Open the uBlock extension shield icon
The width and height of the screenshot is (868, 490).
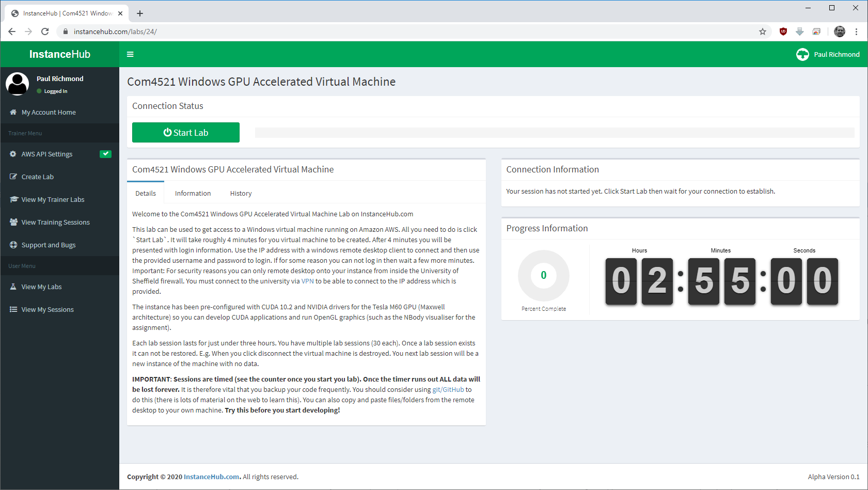(783, 31)
